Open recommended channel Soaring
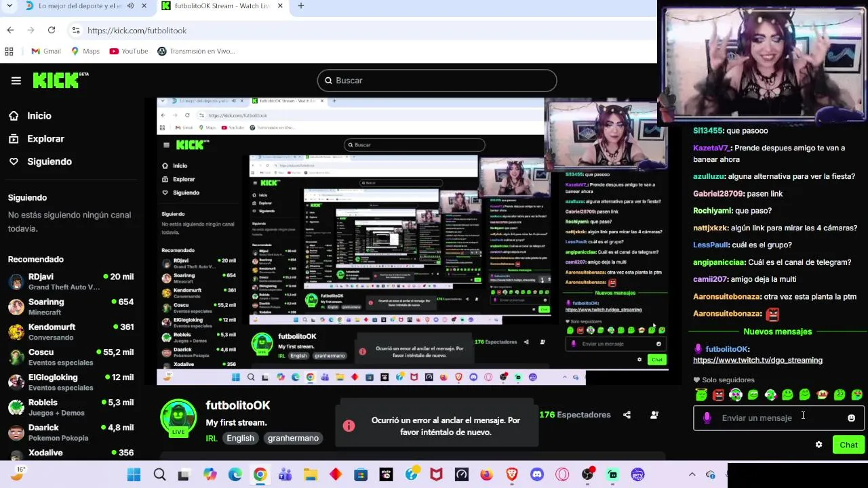Image resolution: width=868 pixels, height=488 pixels. (x=71, y=307)
